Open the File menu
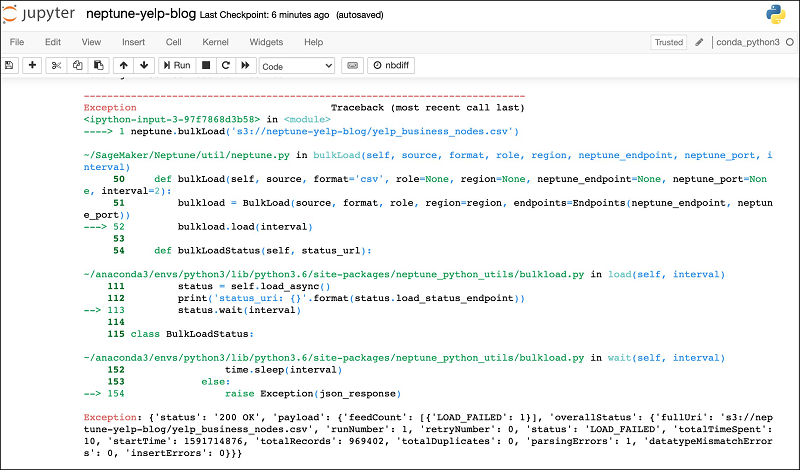This screenshot has width=800, height=470. (17, 42)
